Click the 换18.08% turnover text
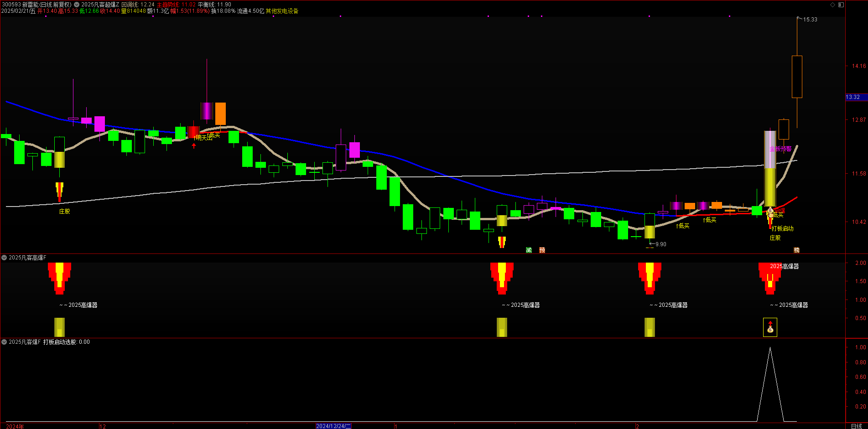Image resolution: width=868 pixels, height=429 pixels. click(223, 11)
